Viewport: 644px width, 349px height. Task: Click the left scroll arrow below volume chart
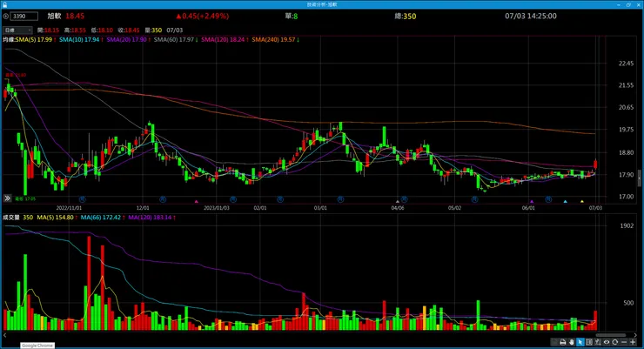tap(5, 335)
